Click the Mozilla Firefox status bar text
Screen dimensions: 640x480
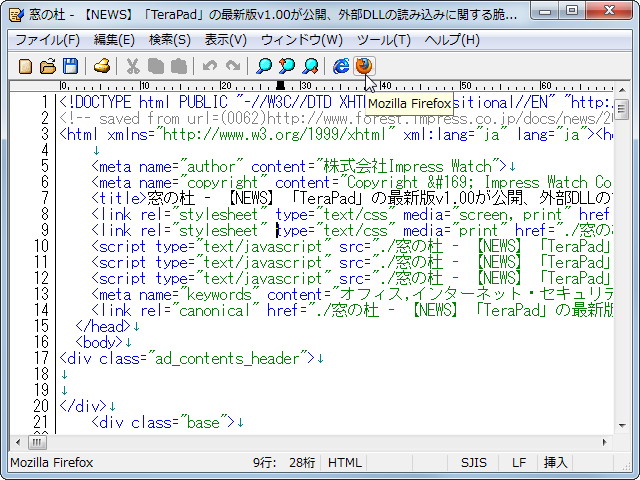[x=52, y=462]
